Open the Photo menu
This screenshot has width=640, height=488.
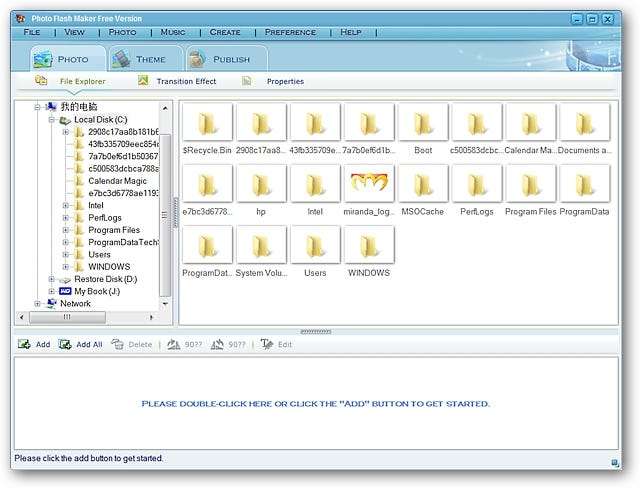click(x=122, y=32)
